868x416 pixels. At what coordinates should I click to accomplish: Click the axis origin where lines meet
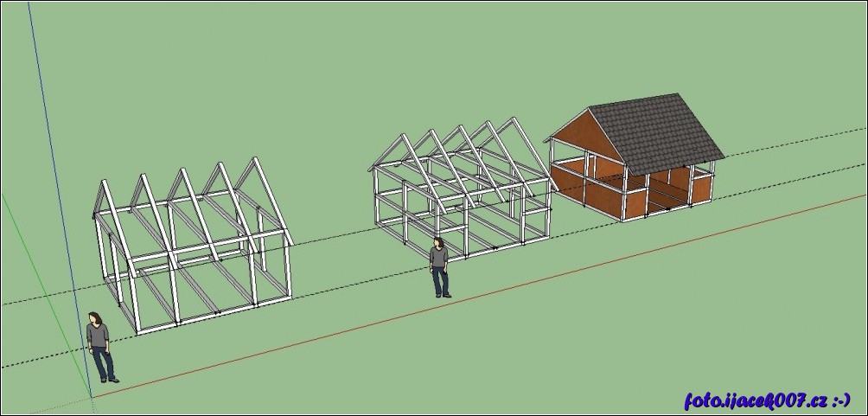coord(91,397)
